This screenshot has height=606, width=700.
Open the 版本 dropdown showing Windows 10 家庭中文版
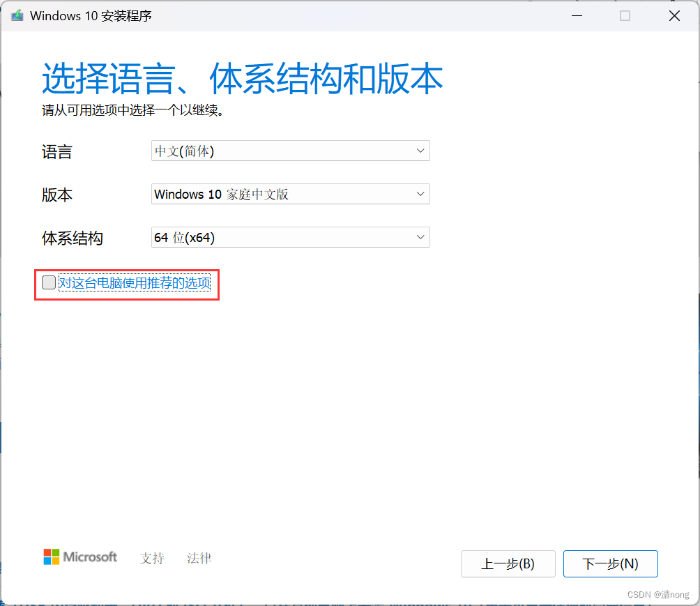coord(290,194)
